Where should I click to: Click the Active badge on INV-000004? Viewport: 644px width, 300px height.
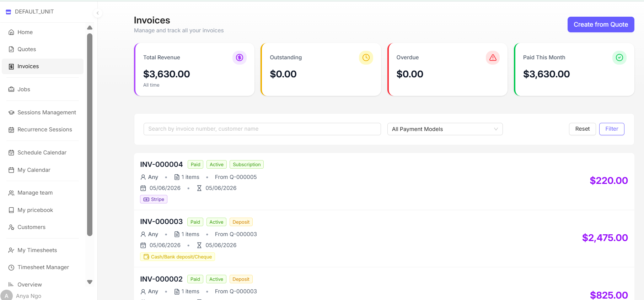click(x=216, y=164)
